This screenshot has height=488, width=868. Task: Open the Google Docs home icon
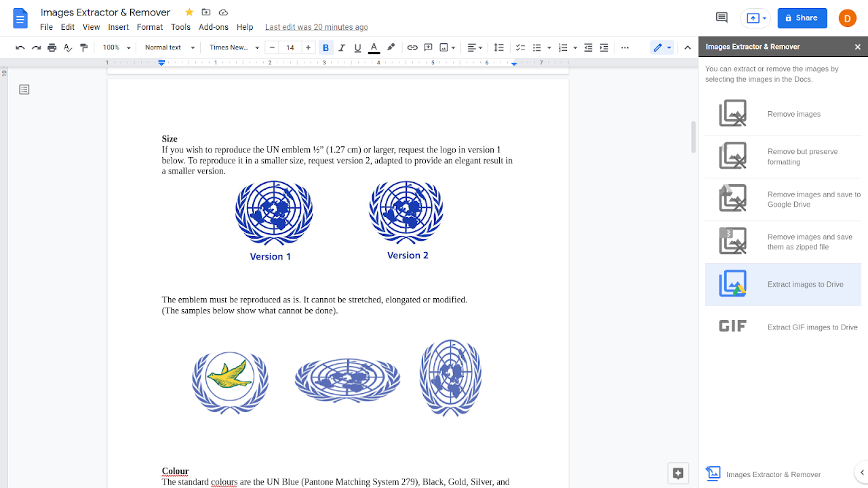click(x=20, y=18)
